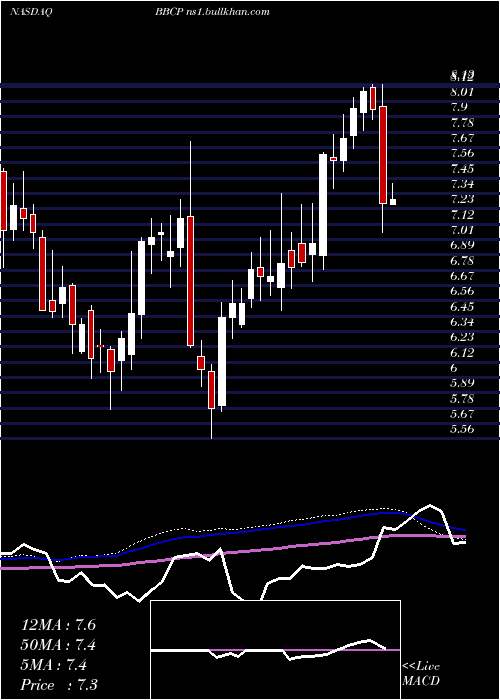500x700 pixels.
Task: Click the 7.45 price axis label
Action: click(462, 168)
